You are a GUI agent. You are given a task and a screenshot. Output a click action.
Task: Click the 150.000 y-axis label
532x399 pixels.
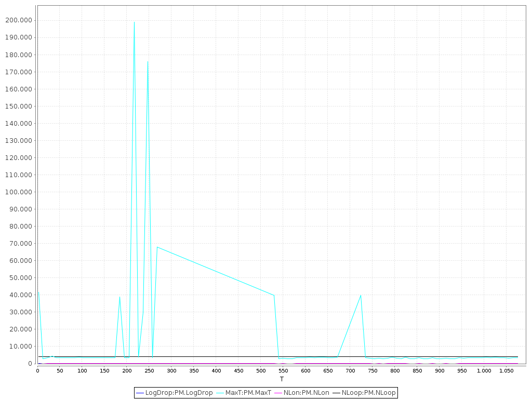pos(19,106)
